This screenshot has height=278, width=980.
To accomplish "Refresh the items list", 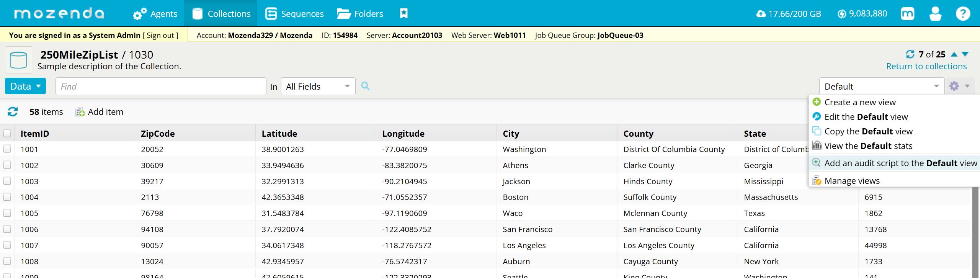I will (x=13, y=112).
